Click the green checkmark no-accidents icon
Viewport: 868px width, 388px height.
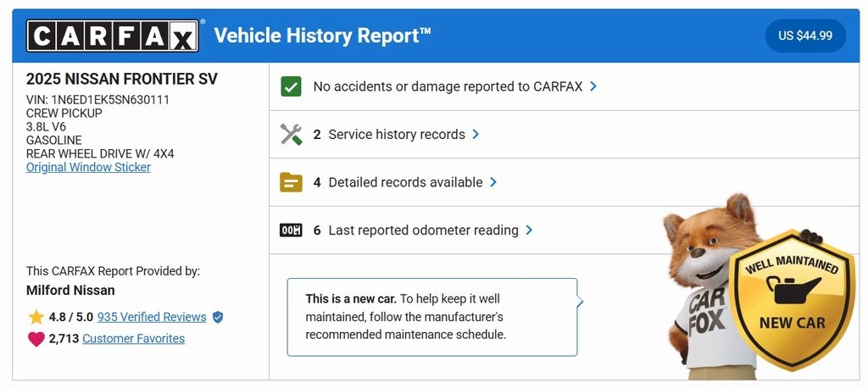click(x=291, y=86)
